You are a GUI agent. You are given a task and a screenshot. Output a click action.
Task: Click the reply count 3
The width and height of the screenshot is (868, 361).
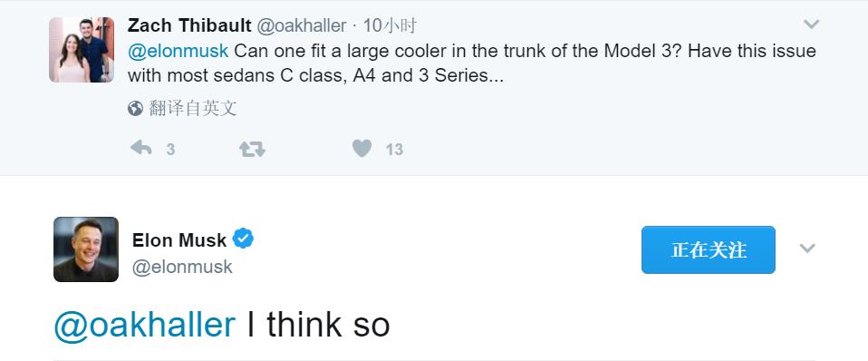[x=170, y=149]
